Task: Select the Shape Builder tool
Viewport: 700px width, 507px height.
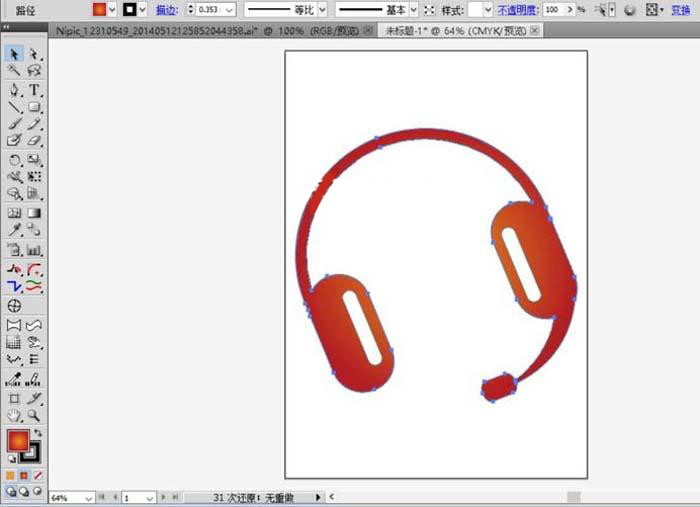Action: click(14, 193)
